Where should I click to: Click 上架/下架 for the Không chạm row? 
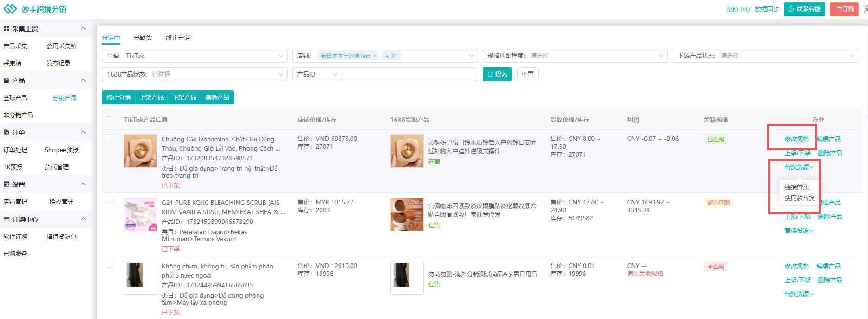pyautogui.click(x=797, y=280)
